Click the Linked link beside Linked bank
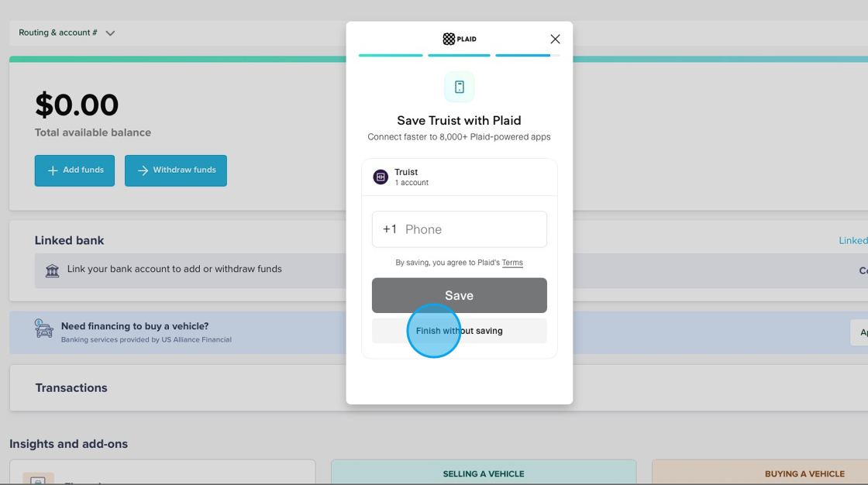Image resolution: width=868 pixels, height=485 pixels. (x=853, y=240)
